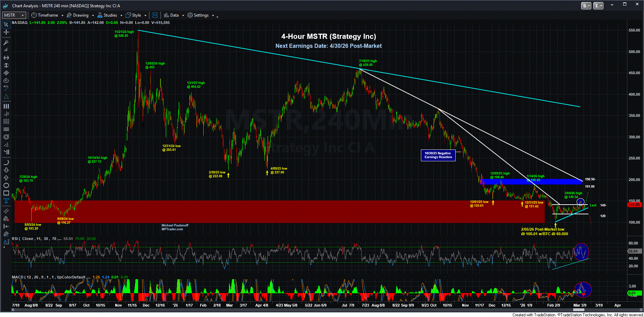Expand the Timeframe dropdown arrow
The width and height of the screenshot is (644, 317).
62,15
